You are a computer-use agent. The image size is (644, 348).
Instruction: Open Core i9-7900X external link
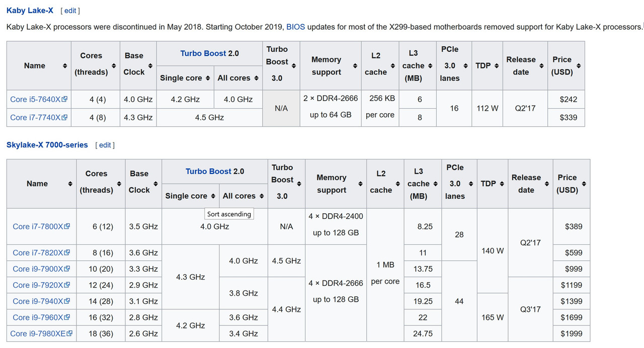pyautogui.click(x=41, y=269)
